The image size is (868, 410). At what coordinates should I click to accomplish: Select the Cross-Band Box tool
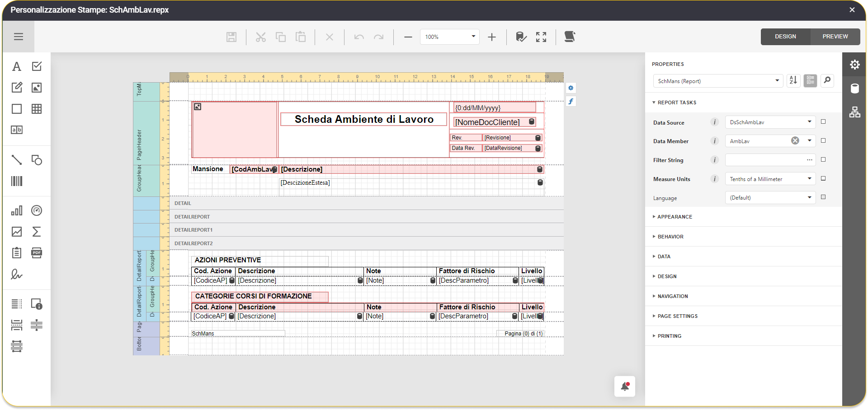click(17, 346)
